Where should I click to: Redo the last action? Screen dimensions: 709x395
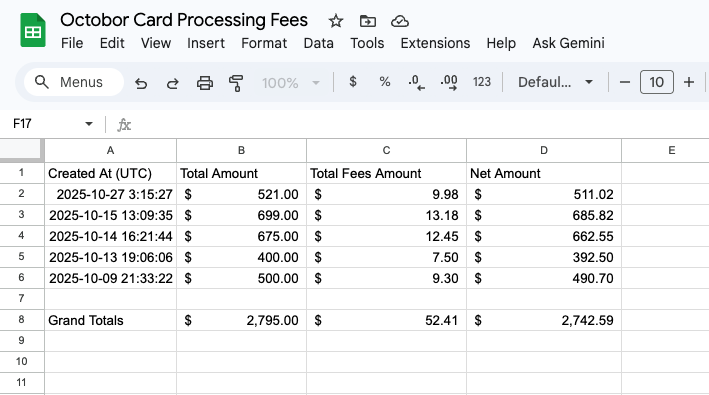click(172, 83)
